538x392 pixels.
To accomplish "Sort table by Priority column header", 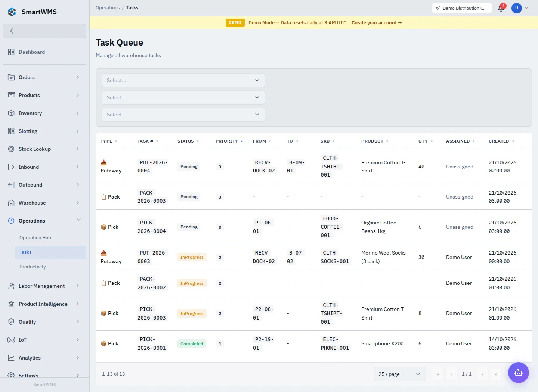I will pos(229,141).
